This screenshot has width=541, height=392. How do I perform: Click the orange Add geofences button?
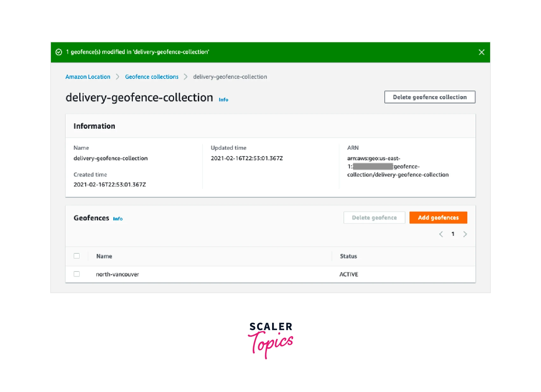coord(438,218)
